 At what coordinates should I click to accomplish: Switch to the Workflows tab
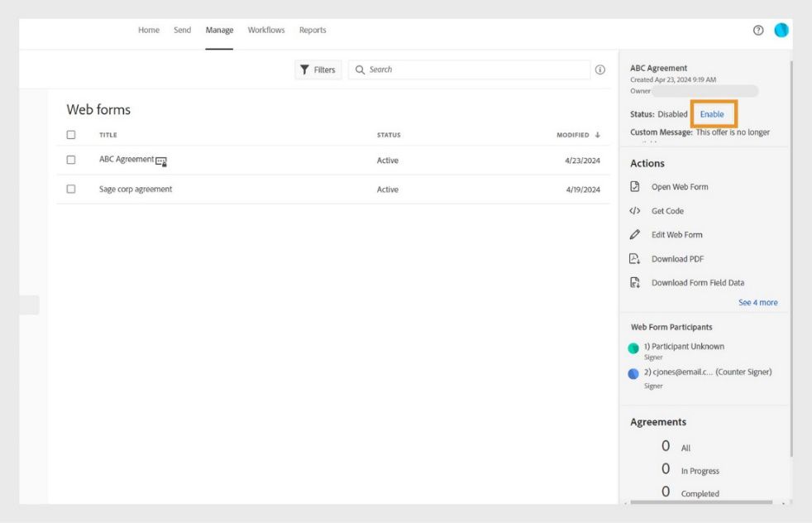266,30
